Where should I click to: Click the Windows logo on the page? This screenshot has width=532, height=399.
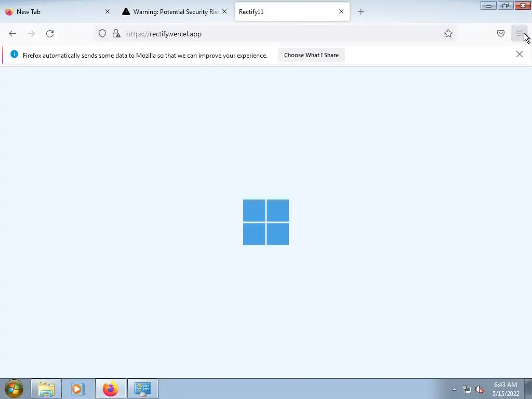(266, 222)
